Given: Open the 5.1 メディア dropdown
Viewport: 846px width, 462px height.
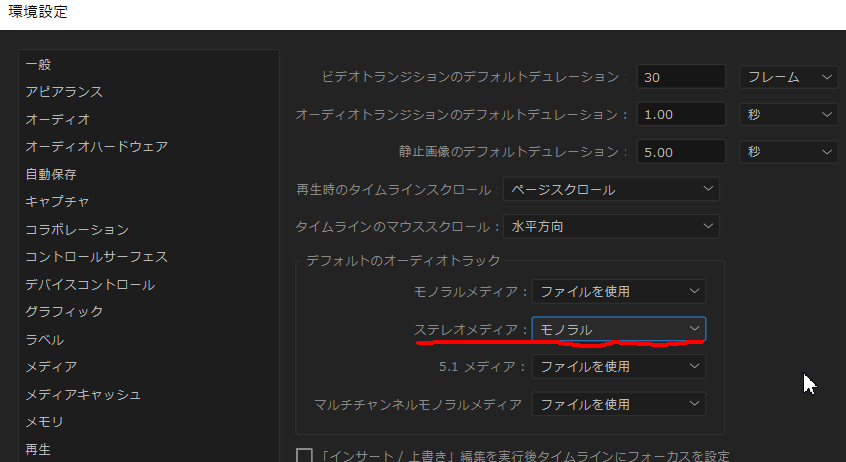Looking at the screenshot, I should click(x=619, y=366).
